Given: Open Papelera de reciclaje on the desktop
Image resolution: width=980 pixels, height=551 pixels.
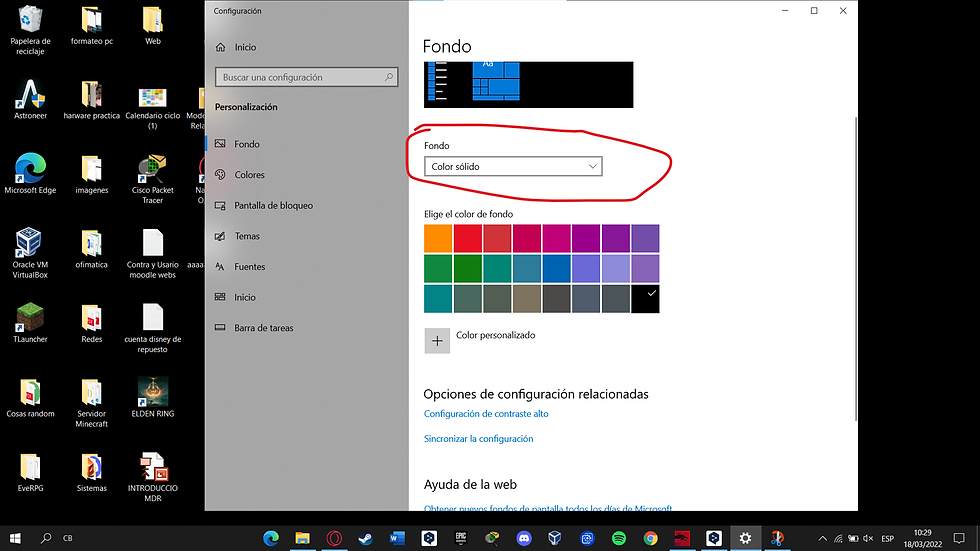Looking at the screenshot, I should (x=30, y=30).
